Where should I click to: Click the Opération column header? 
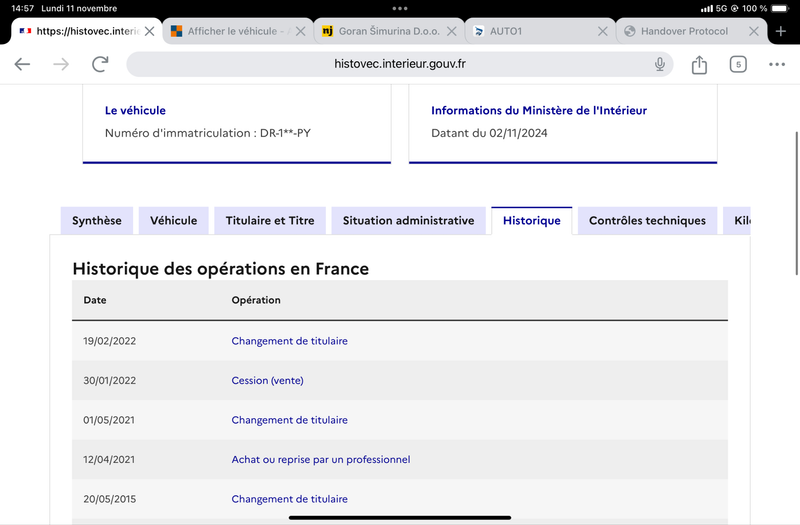[x=256, y=300]
